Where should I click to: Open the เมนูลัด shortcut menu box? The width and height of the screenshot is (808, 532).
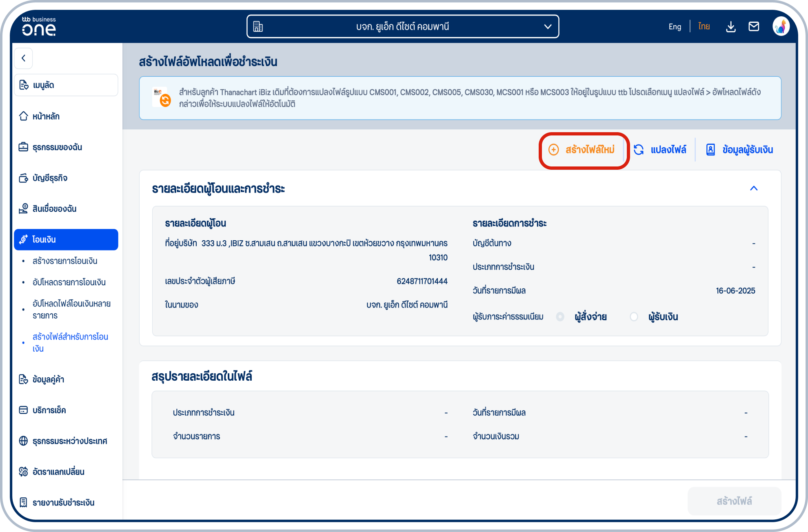click(66, 85)
